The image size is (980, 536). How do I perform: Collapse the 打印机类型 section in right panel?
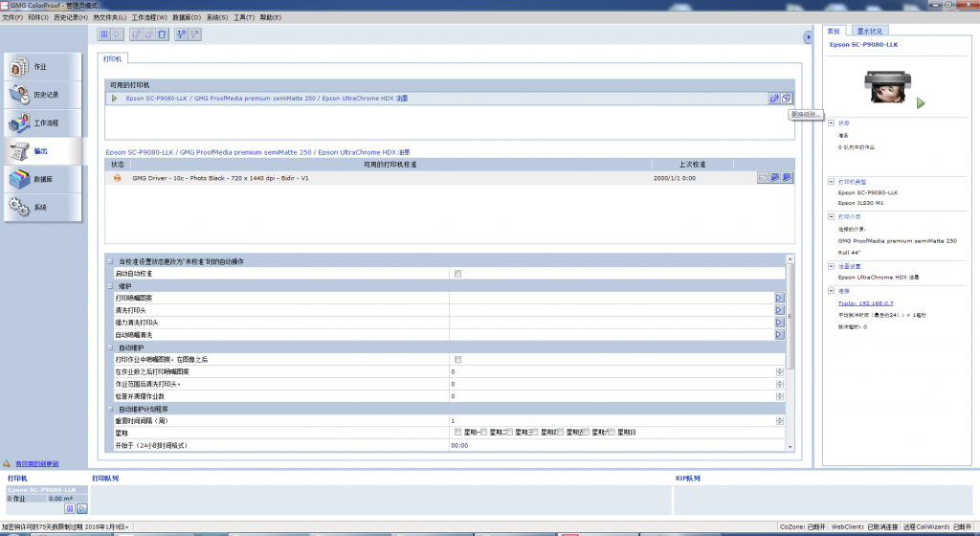(x=832, y=182)
